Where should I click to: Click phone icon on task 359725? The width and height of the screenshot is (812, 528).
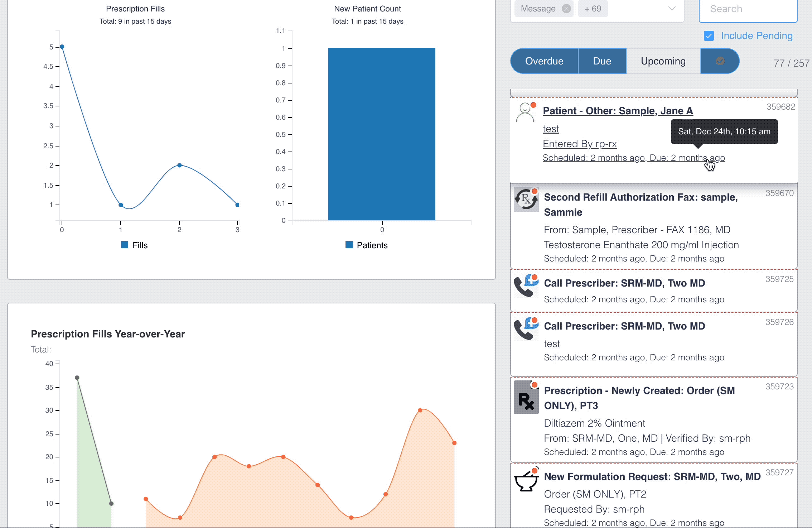pyautogui.click(x=526, y=285)
